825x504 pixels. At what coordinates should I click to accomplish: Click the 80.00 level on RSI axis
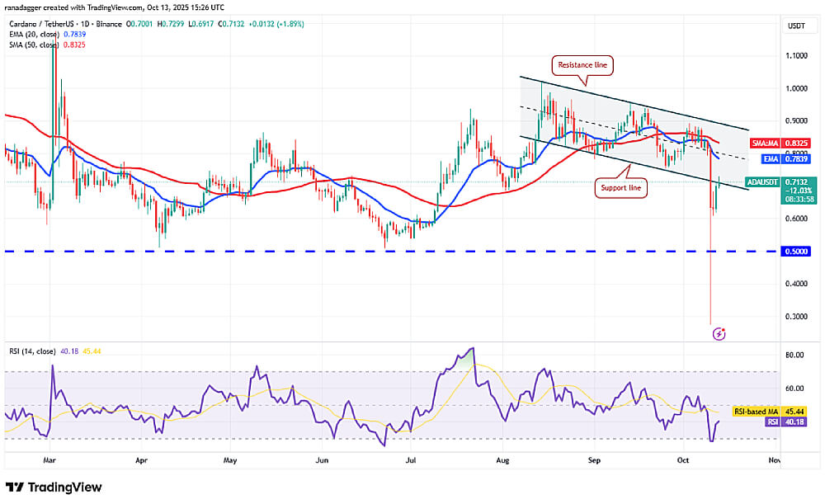tap(797, 356)
